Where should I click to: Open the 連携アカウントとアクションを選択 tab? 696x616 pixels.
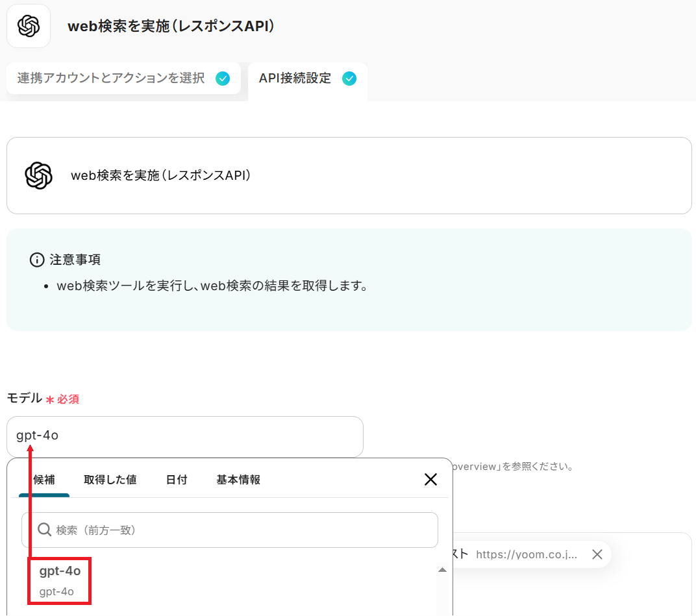[123, 79]
